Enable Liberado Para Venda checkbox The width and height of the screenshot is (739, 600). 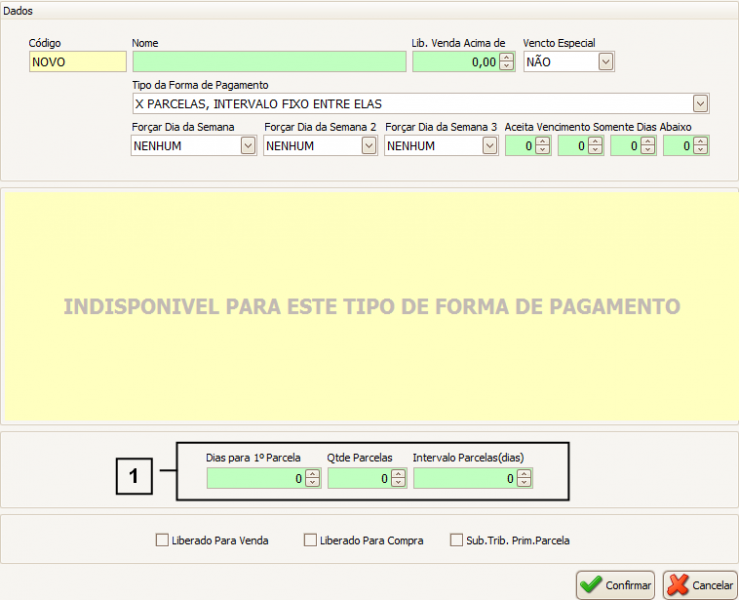(162, 540)
